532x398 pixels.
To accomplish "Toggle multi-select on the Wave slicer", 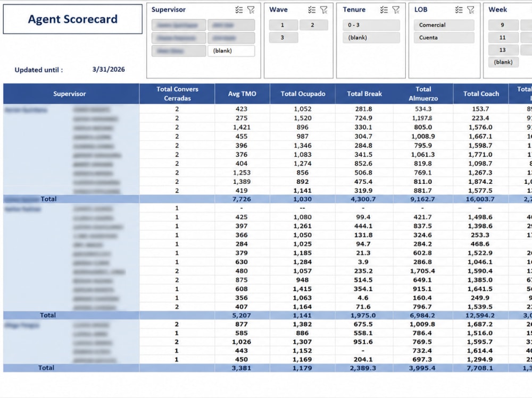I will 312,10.
